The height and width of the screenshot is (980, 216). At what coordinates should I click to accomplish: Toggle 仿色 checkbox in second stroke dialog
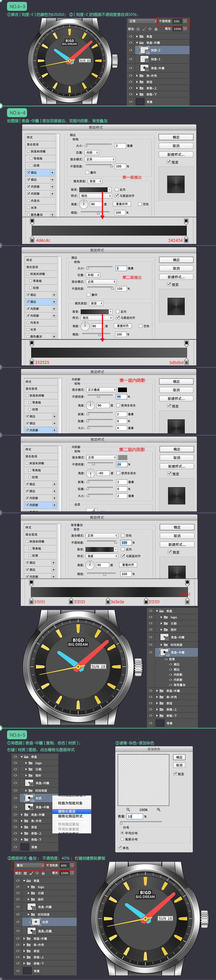coord(140,326)
